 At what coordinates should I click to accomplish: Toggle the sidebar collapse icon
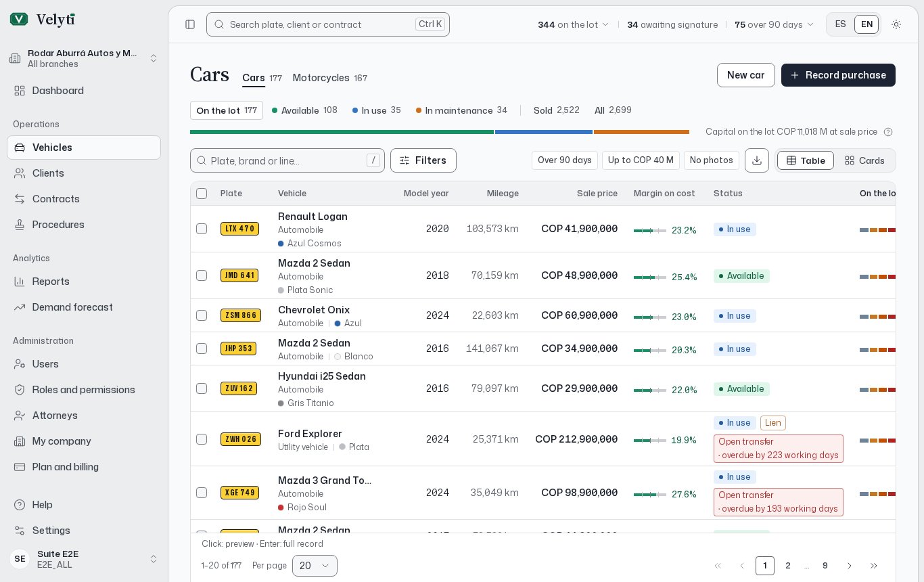(x=190, y=24)
